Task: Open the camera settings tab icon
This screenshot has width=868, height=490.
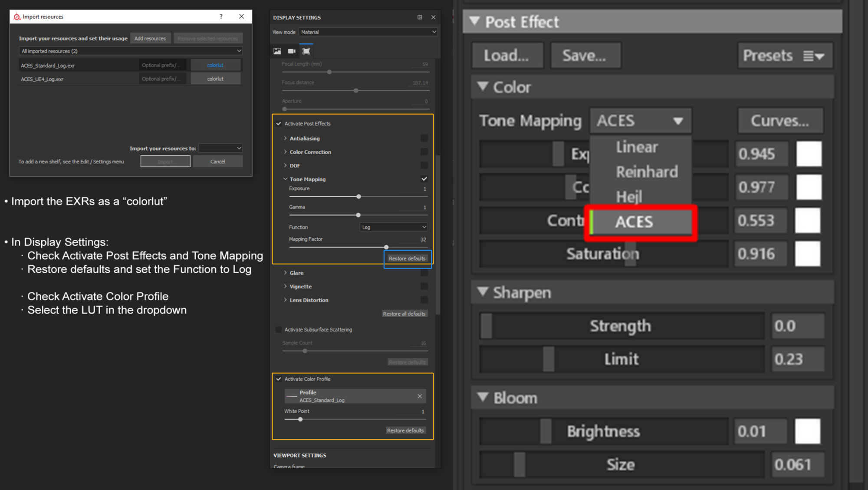Action: 292,51
